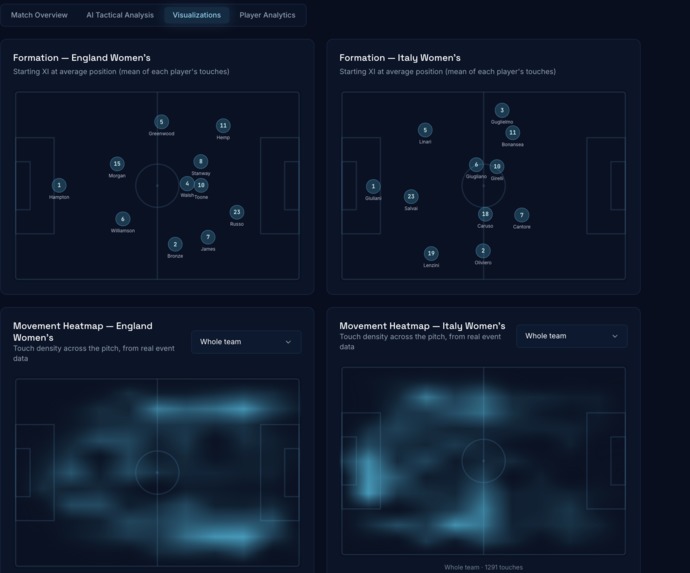Click player marker 10 Toone
The image size is (690, 573).
point(201,185)
